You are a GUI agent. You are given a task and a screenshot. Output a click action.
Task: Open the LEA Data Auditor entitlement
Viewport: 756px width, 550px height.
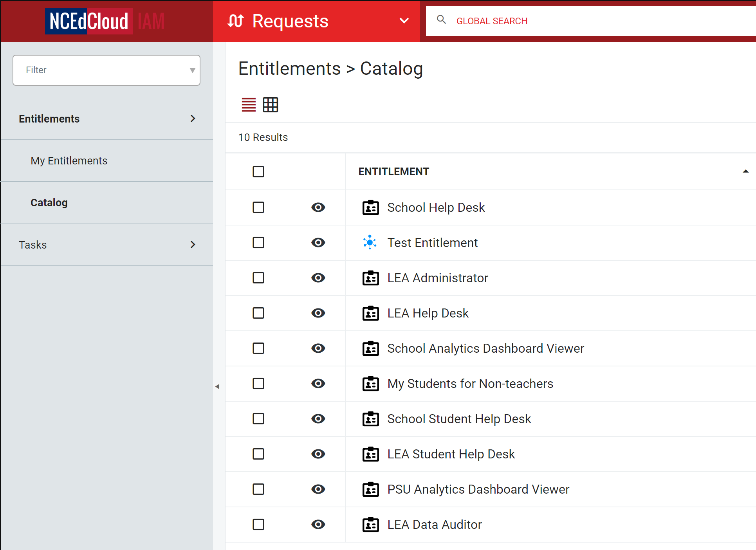pos(435,525)
